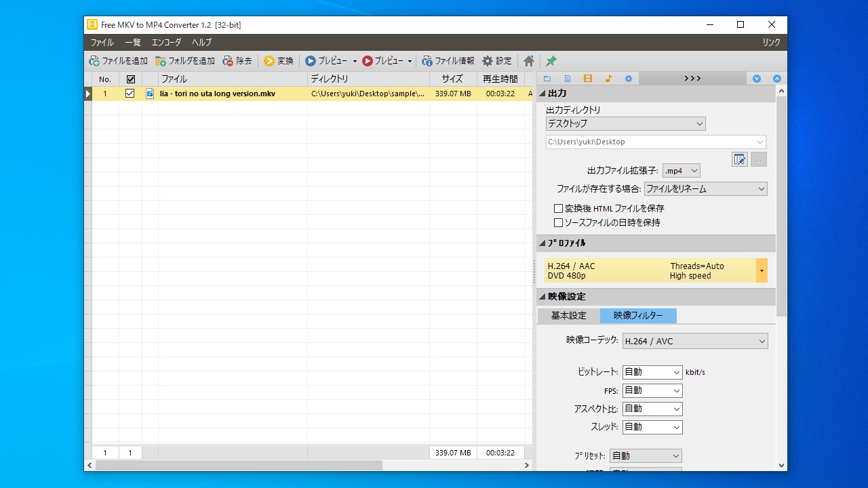
Task: Click the blue circle up-arrow icon
Action: coord(777,79)
